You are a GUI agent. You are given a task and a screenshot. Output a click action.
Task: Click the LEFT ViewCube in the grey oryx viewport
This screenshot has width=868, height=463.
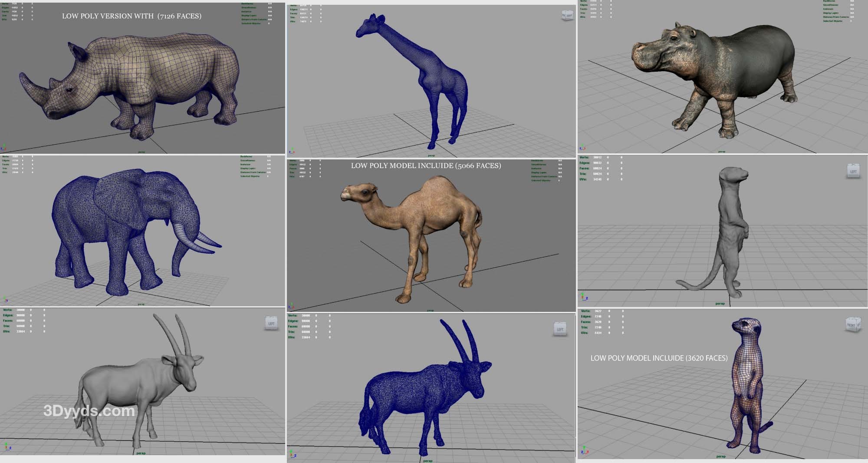(271, 324)
